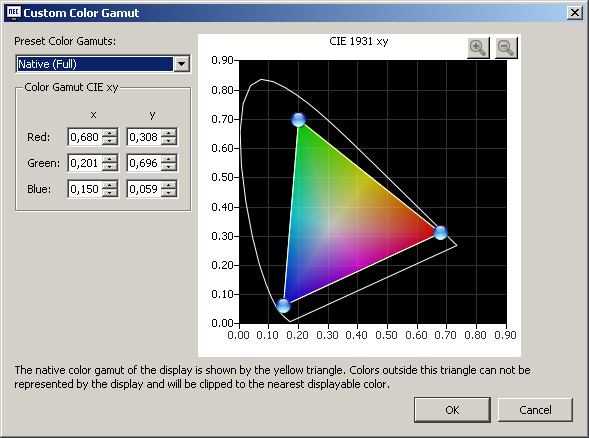Select the red primary handle on chart

[x=440, y=233]
